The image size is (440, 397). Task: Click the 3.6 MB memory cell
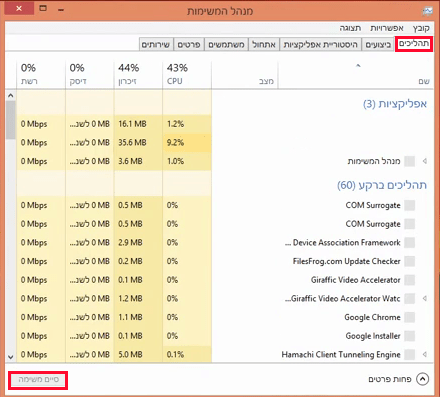coord(138,161)
